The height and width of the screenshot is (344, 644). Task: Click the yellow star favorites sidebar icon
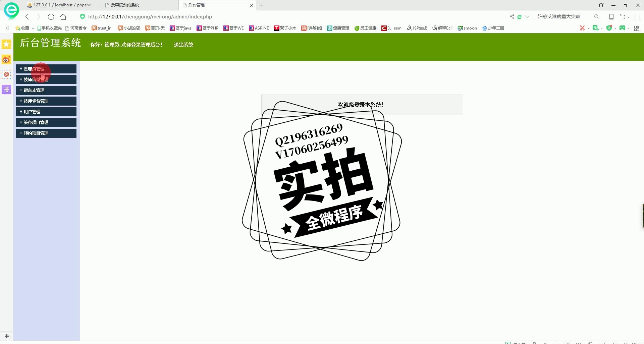(x=6, y=44)
